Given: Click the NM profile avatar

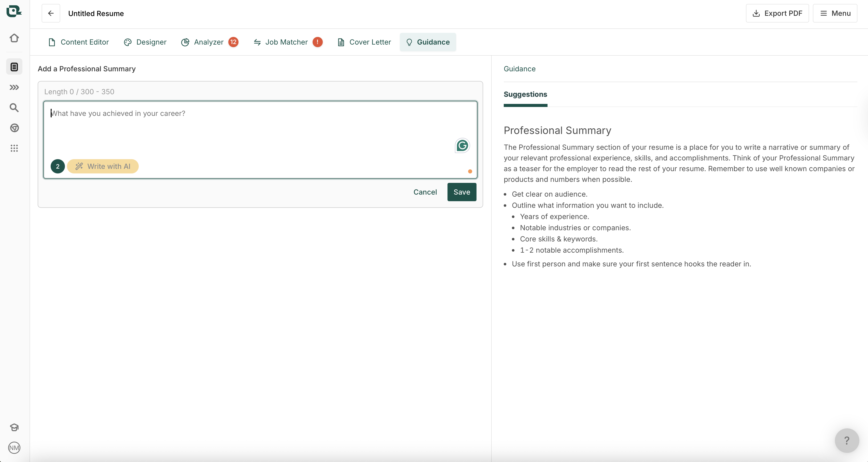Looking at the screenshot, I should coord(14,448).
